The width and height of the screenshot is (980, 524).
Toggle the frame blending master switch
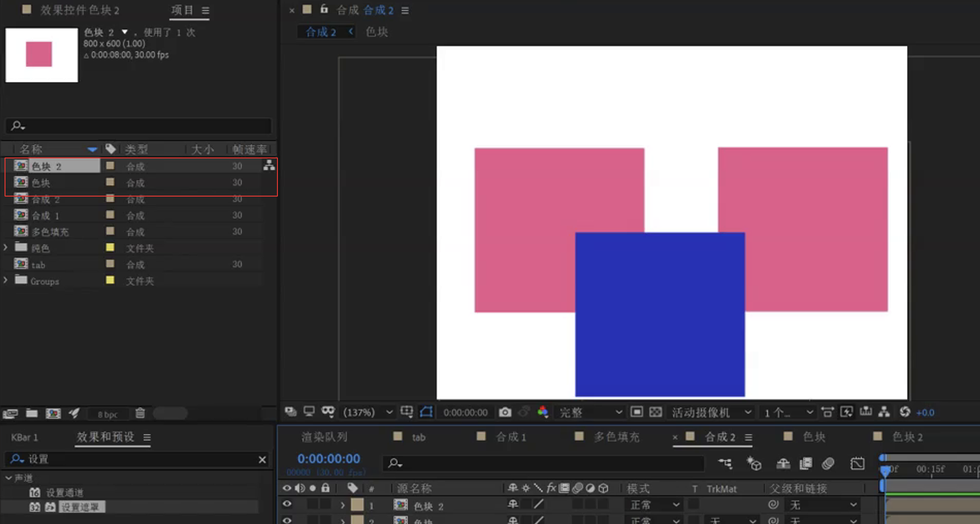pos(806,463)
